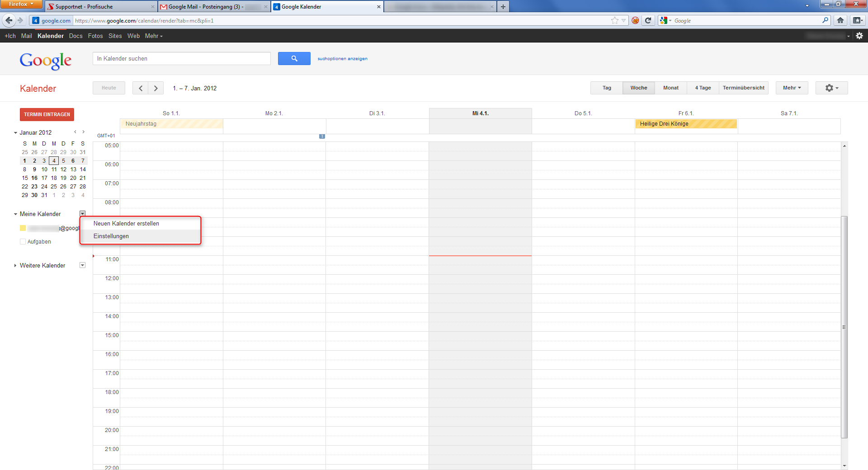Expand the Weitere Kalender options dropdown
Image resolution: width=868 pixels, height=470 pixels.
click(x=82, y=265)
